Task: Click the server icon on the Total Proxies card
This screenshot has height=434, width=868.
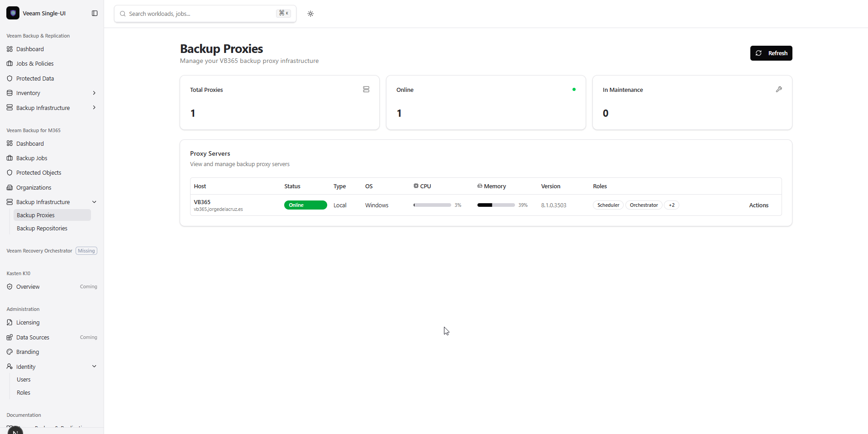Action: (x=366, y=89)
